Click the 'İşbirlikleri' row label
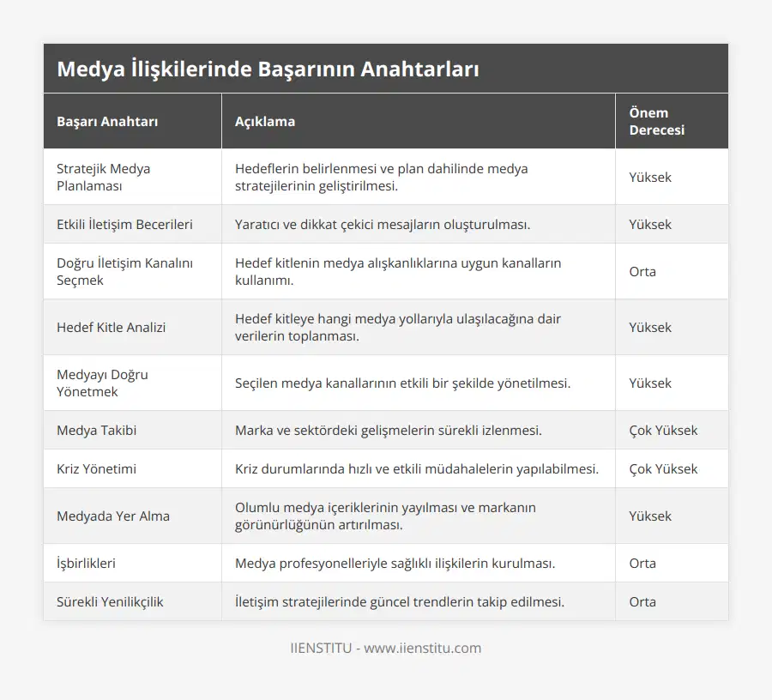Screen dimensions: 772x700 click(86, 563)
